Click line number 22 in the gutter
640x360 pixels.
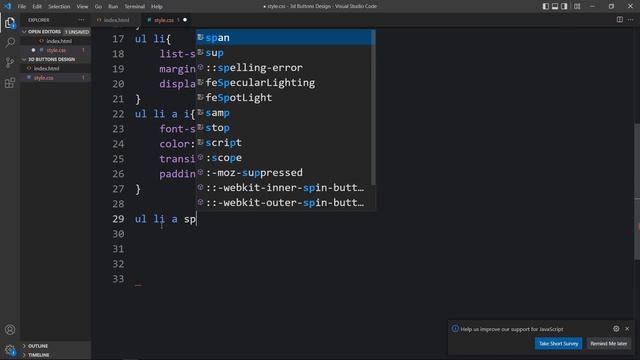pos(118,114)
